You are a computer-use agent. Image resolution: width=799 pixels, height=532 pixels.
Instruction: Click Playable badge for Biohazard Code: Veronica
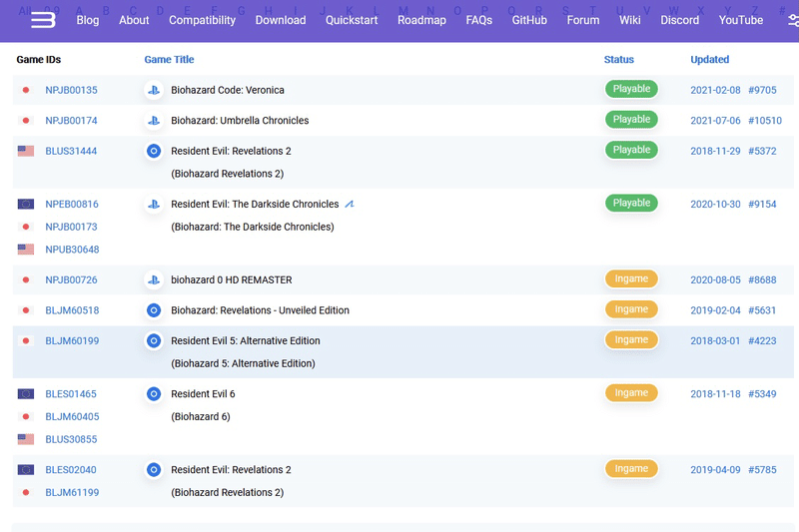click(x=631, y=89)
